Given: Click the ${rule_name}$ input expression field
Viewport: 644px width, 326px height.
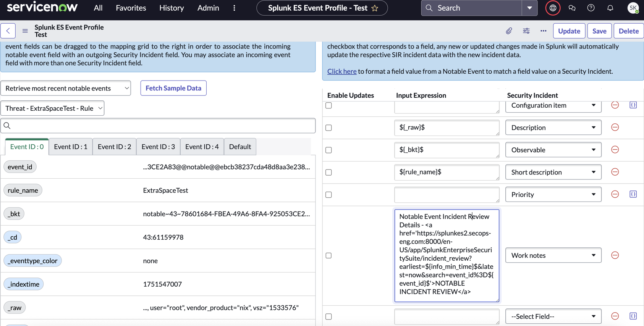Looking at the screenshot, I should point(447,173).
